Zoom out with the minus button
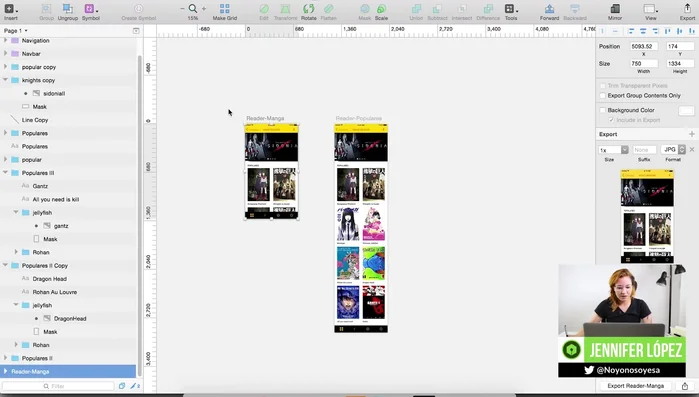Screen dimensions: 699x397 tap(182, 8)
